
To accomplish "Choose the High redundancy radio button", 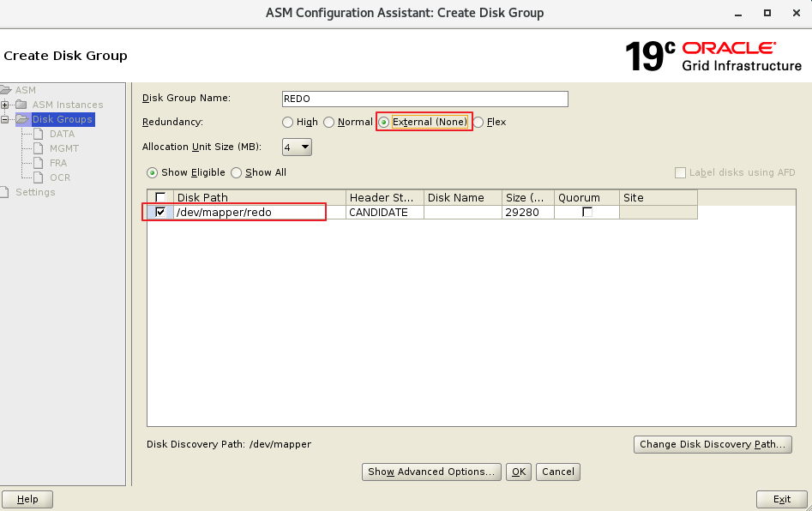I will pos(288,123).
